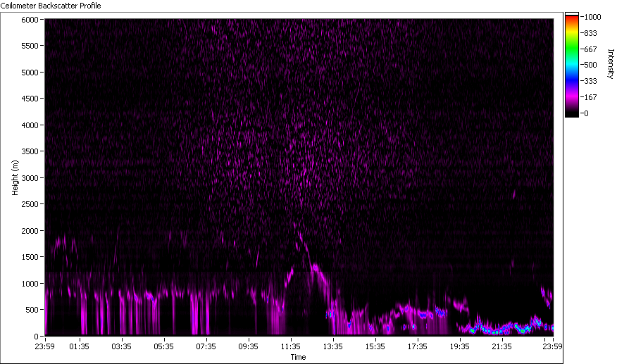Click the 05:35 time tick label
The height and width of the screenshot is (364, 617).
[164, 346]
